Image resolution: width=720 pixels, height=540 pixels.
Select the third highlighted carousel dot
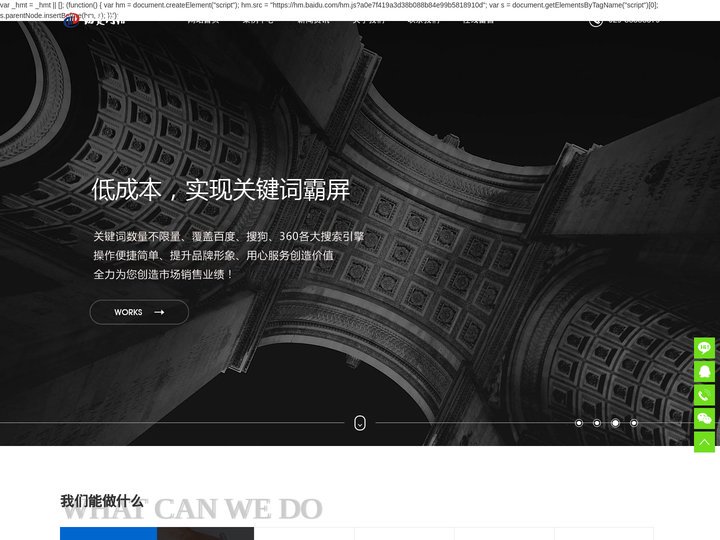coord(615,423)
